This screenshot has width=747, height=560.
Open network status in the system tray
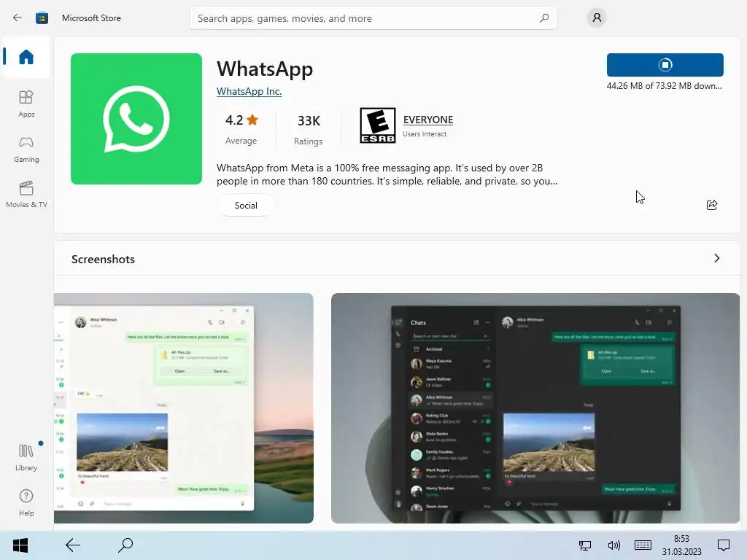584,545
